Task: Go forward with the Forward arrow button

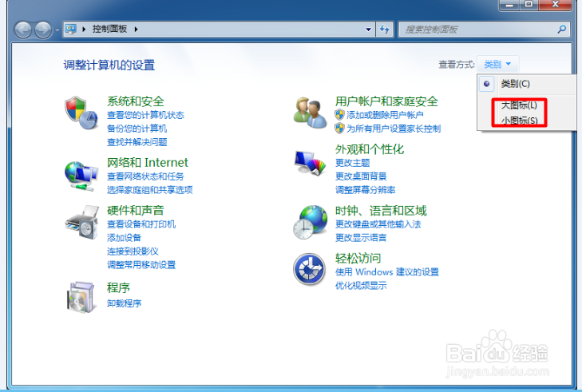Action: coord(43,30)
